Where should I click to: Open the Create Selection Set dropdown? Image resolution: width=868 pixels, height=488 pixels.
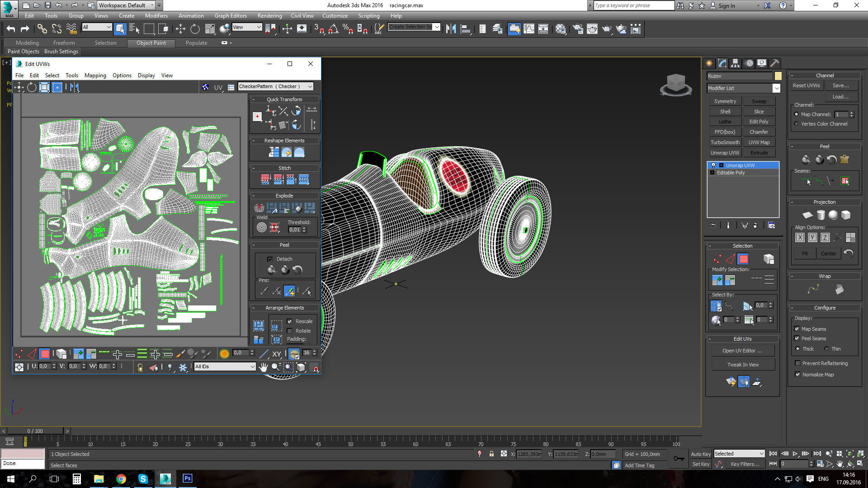414,27
